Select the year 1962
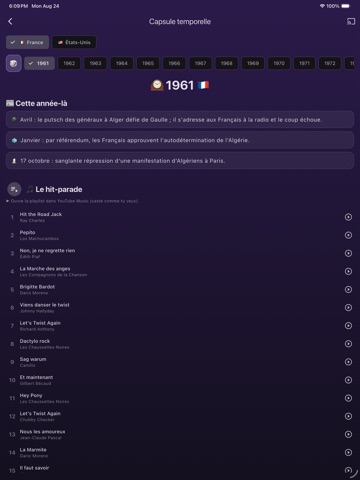Image resolution: width=360 pixels, height=480 pixels. 69,63
